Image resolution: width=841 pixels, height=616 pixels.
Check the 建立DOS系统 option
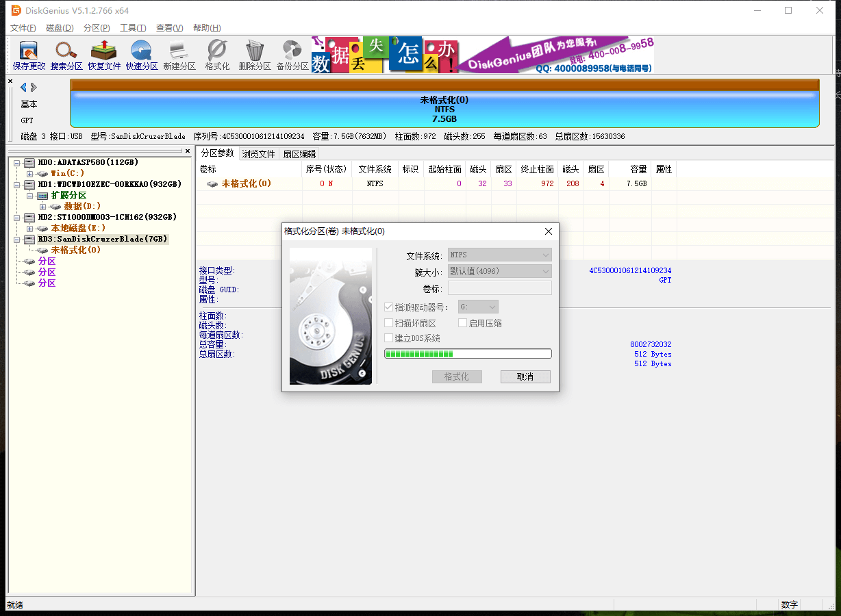pos(389,337)
